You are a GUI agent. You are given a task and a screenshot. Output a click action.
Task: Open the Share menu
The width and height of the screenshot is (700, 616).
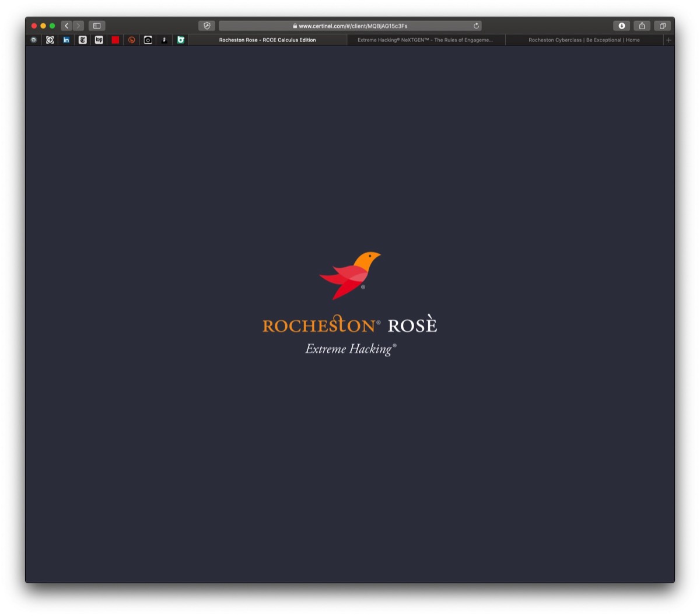pyautogui.click(x=642, y=26)
